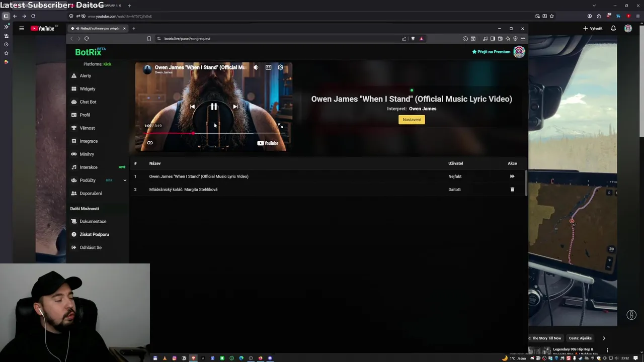Reload the botrix.live page
Screen dimensions: 644x362
(87, 39)
